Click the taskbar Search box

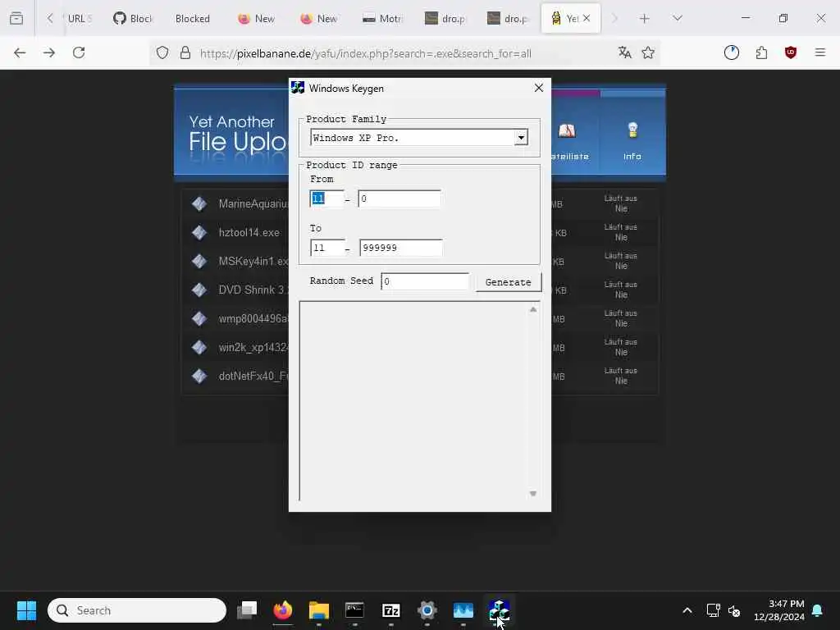click(x=137, y=610)
